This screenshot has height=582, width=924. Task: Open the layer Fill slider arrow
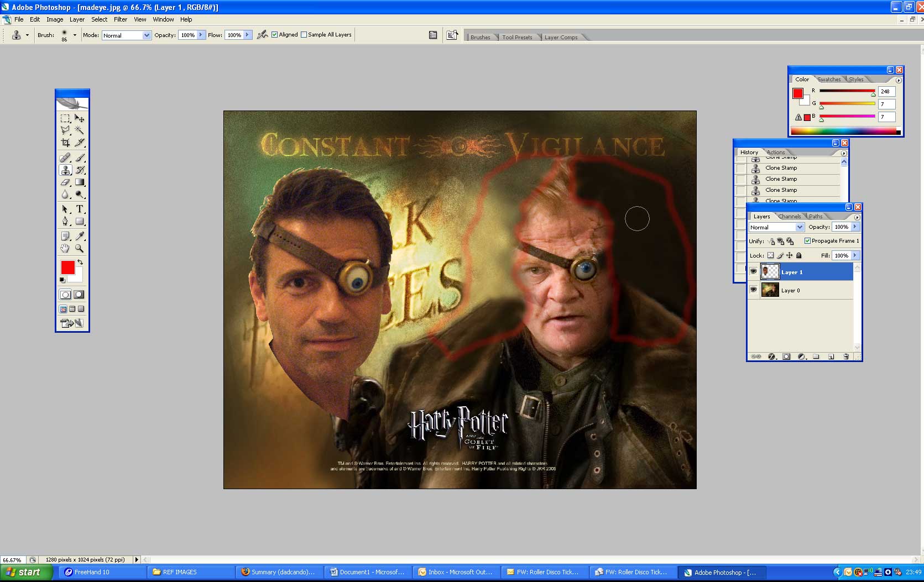click(855, 255)
